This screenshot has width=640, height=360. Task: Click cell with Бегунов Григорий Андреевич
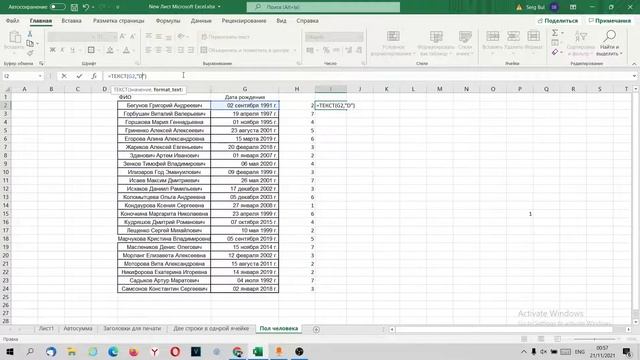tap(164, 105)
